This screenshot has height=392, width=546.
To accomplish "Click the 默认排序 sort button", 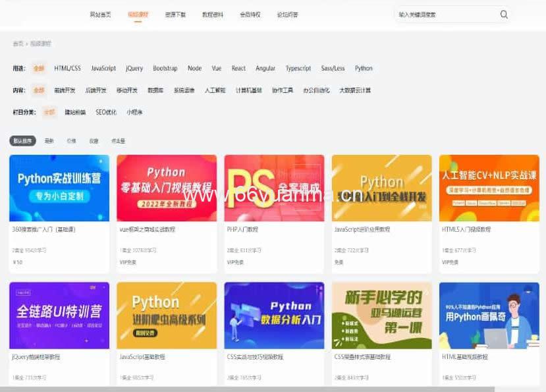I will pyautogui.click(x=22, y=140).
